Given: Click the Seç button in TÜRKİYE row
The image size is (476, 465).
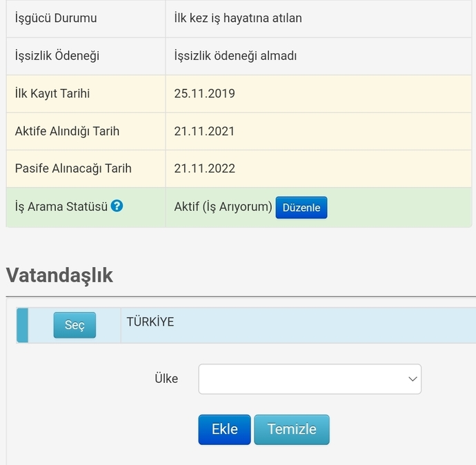Looking at the screenshot, I should click(x=75, y=325).
